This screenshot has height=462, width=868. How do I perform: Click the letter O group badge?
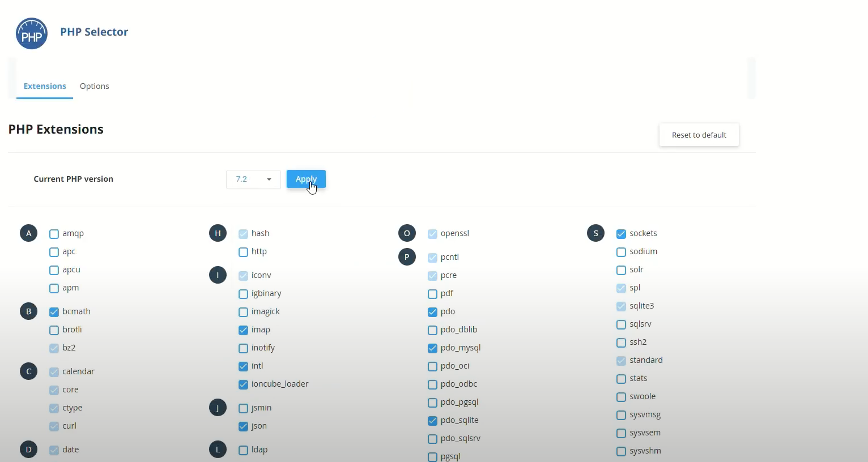(x=407, y=233)
